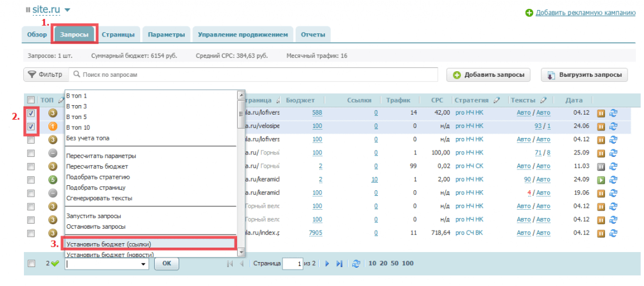This screenshot has height=286, width=644.
Task: Open the budget link 7905
Action: tap(316, 233)
